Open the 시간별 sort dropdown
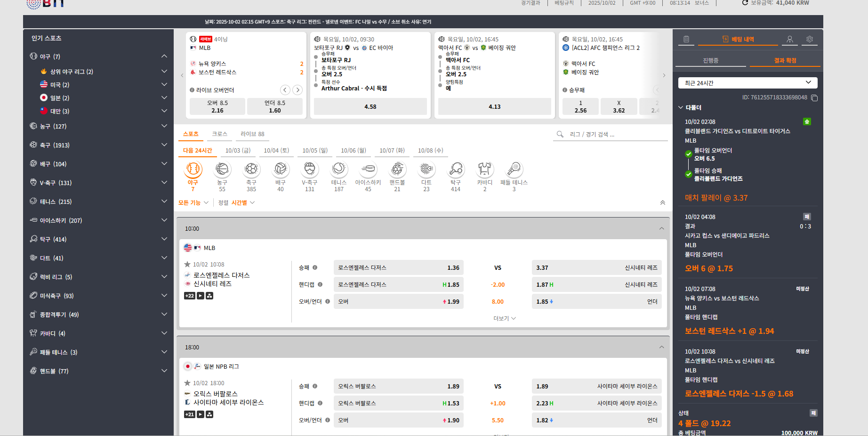Viewport: 868px width, 436px height. click(x=242, y=203)
